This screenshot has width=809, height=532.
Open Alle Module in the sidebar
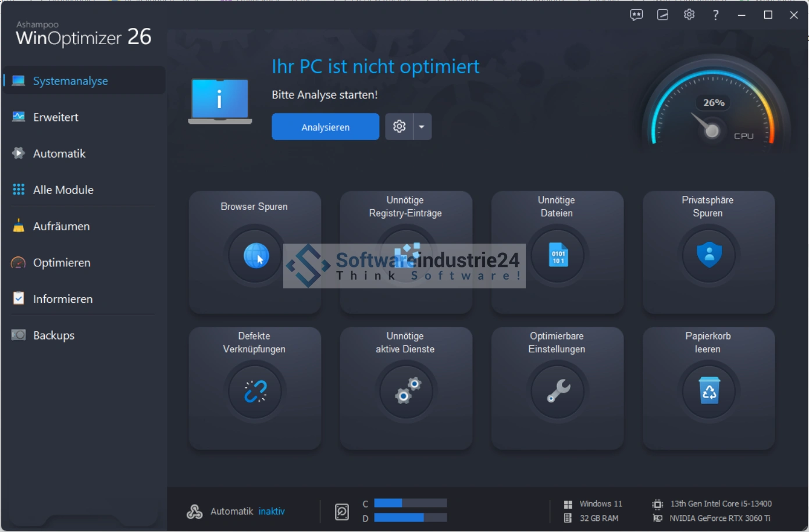pyautogui.click(x=63, y=190)
